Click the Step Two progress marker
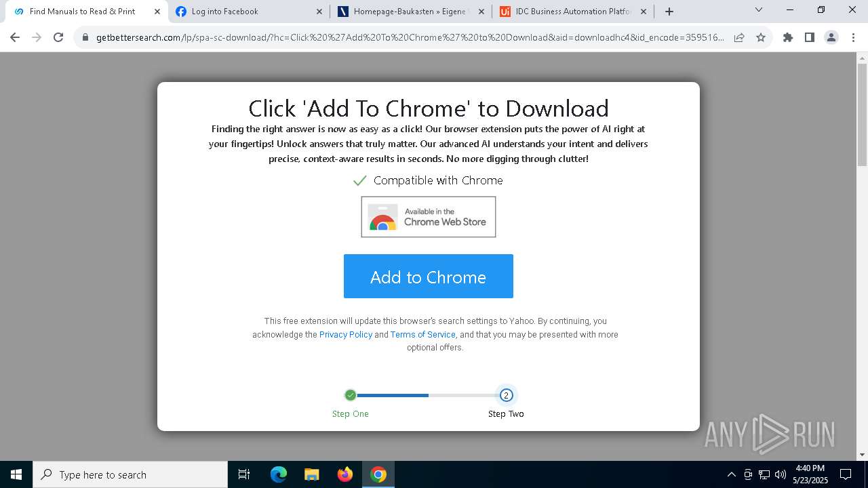Image resolution: width=868 pixels, height=488 pixels. 506,395
